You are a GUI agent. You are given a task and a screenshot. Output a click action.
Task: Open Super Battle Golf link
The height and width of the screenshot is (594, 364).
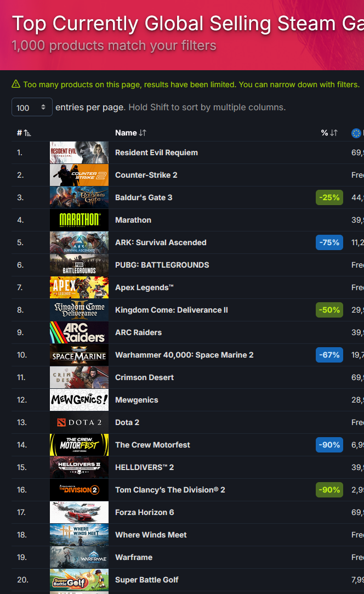pyautogui.click(x=146, y=580)
